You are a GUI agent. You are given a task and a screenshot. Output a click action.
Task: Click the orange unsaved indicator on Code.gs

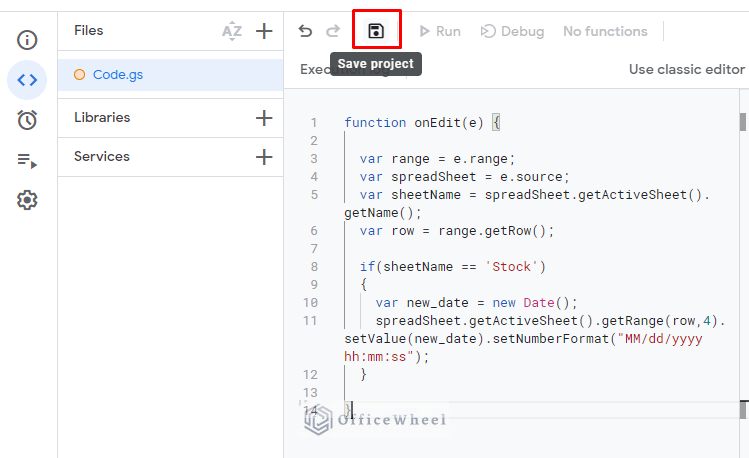click(x=79, y=75)
